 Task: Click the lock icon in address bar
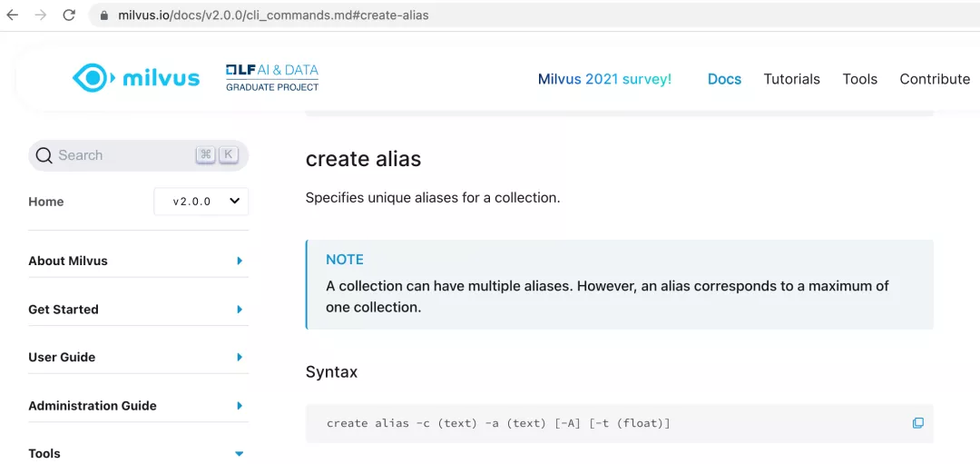point(103,15)
